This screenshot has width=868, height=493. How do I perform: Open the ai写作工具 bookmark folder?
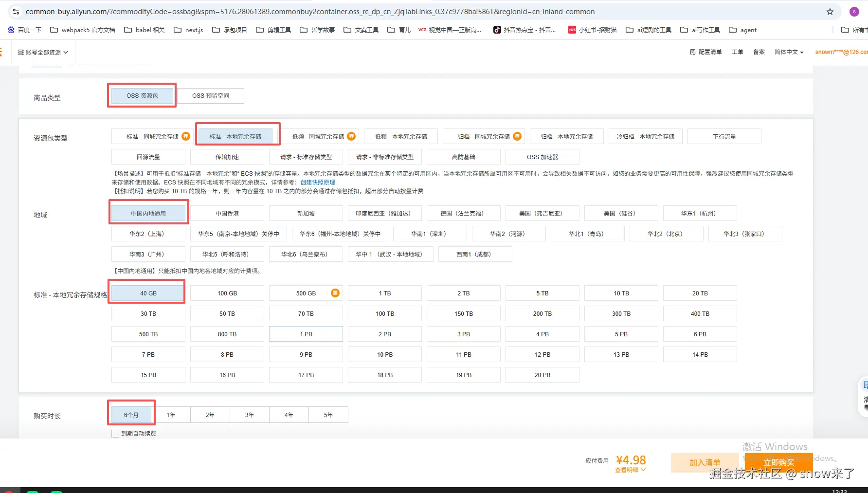tap(700, 30)
